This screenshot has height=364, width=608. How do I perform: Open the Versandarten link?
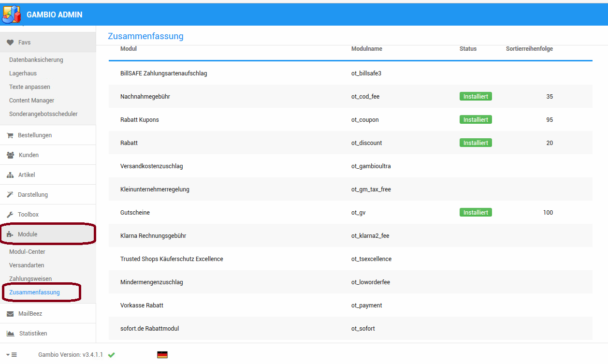click(x=27, y=265)
